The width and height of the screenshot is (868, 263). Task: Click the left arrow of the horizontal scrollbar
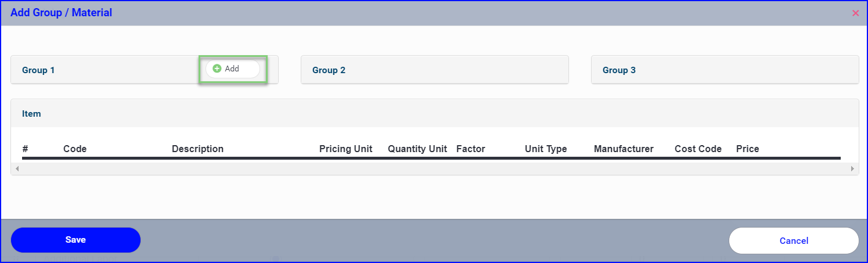[x=17, y=168]
